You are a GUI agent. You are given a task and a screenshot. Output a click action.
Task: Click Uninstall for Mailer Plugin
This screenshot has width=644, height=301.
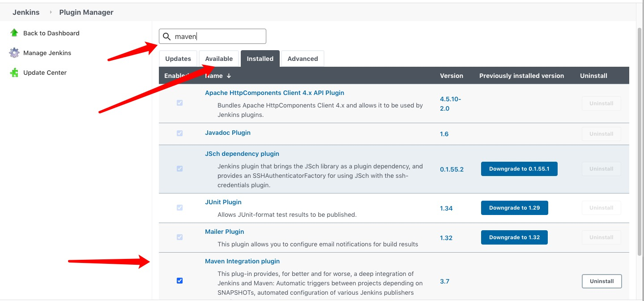(601, 237)
